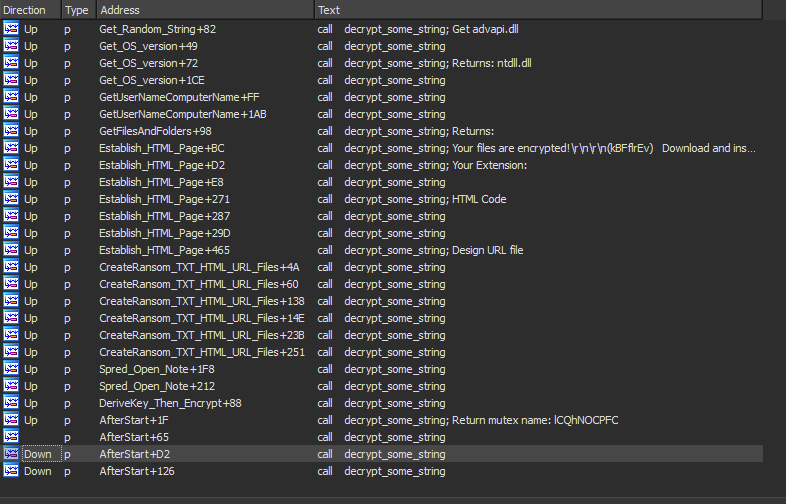The image size is (786, 504).
Task: Sort by the Direction column header
Action: point(31,10)
